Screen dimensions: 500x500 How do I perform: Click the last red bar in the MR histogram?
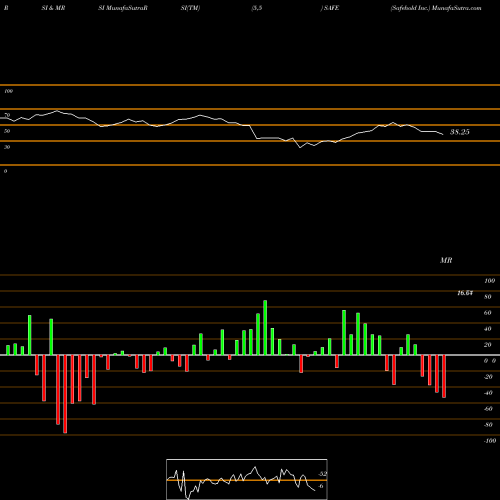click(x=444, y=376)
